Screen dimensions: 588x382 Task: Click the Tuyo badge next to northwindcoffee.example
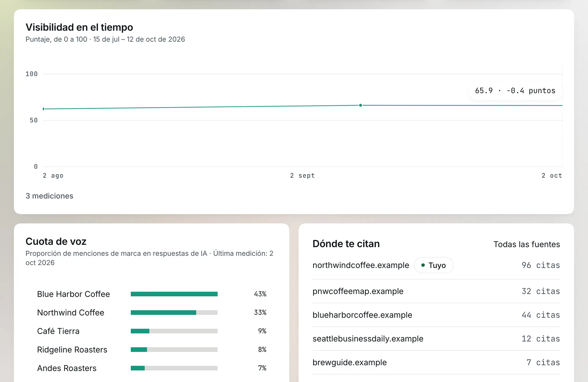pyautogui.click(x=433, y=265)
